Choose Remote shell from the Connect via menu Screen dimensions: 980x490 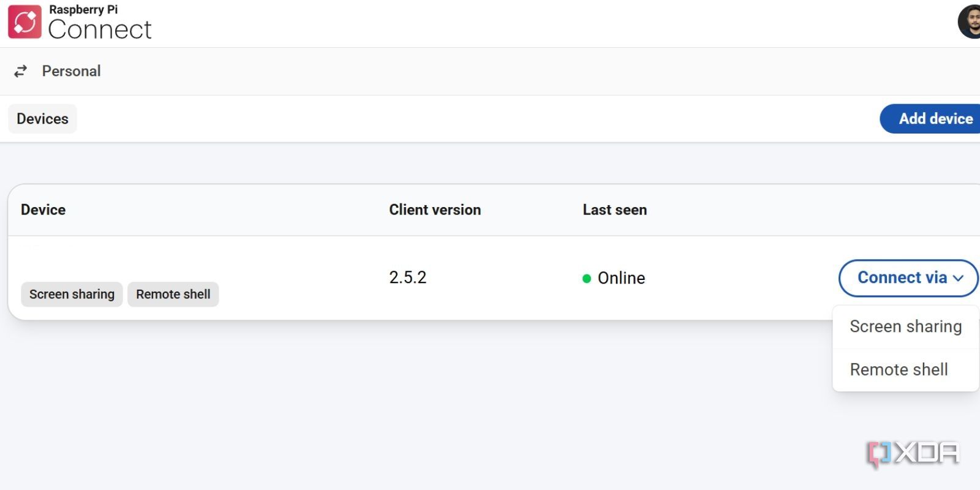tap(906, 370)
